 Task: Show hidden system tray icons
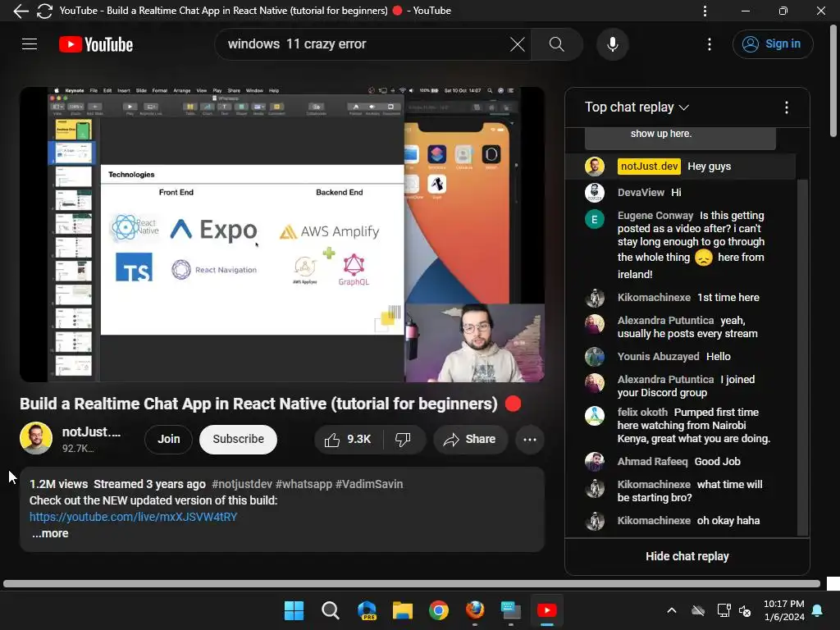pyautogui.click(x=671, y=610)
